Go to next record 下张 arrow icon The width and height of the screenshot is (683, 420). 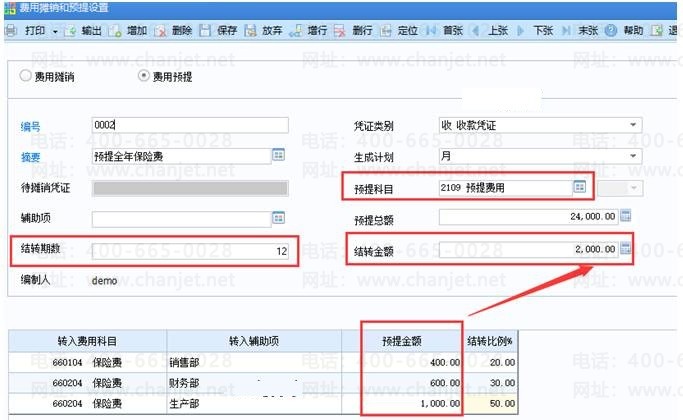click(x=521, y=30)
